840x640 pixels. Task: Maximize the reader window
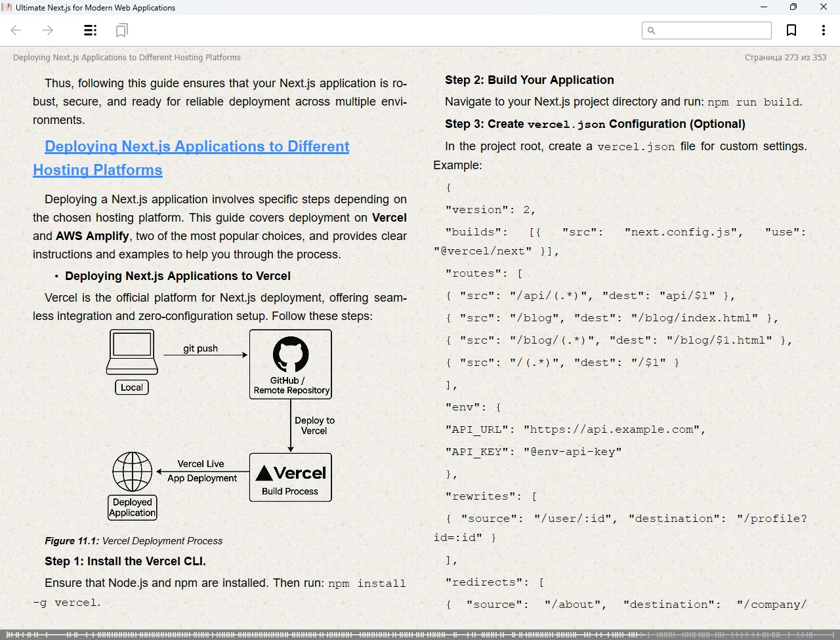click(793, 7)
